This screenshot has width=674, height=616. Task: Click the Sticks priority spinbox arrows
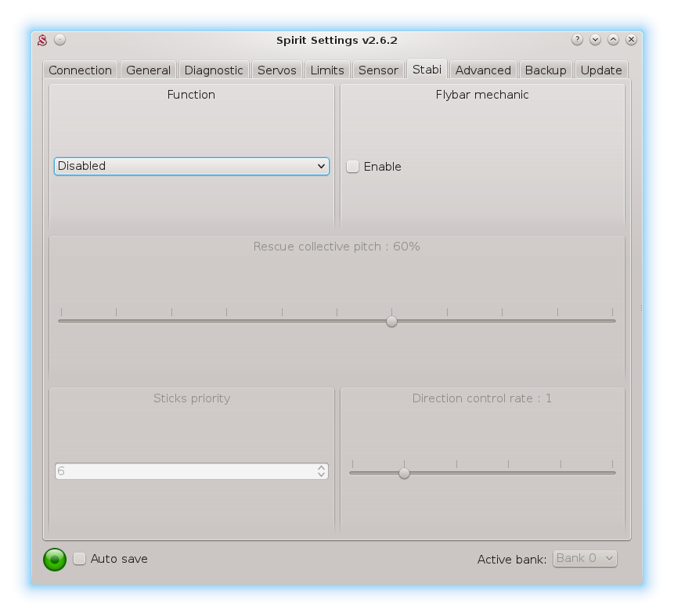point(321,471)
